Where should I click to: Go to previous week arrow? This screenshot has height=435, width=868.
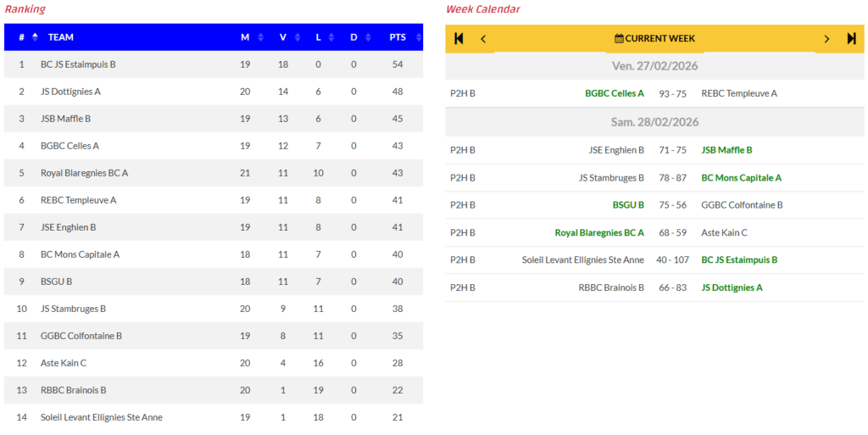coord(483,38)
